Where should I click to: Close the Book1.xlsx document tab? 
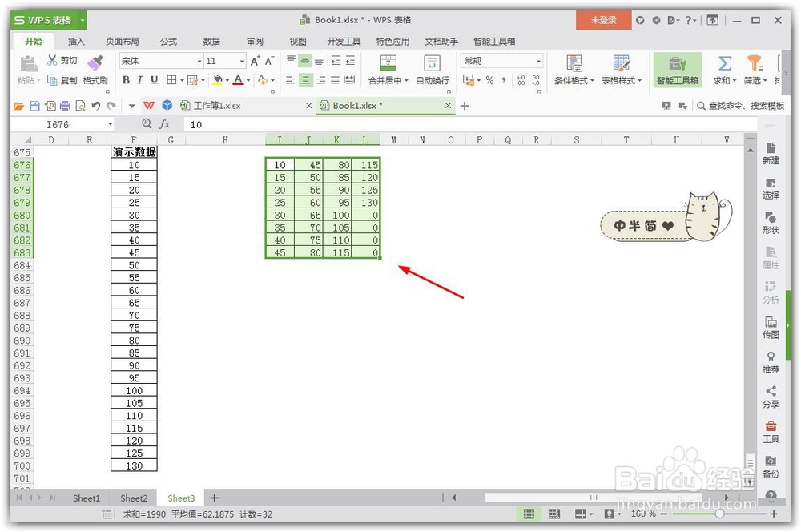[448, 106]
